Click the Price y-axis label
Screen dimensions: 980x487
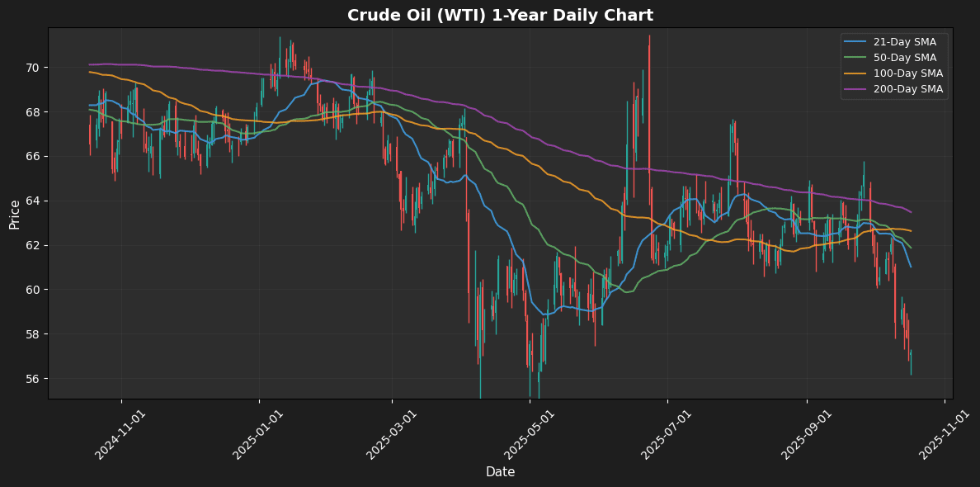pyautogui.click(x=15, y=214)
